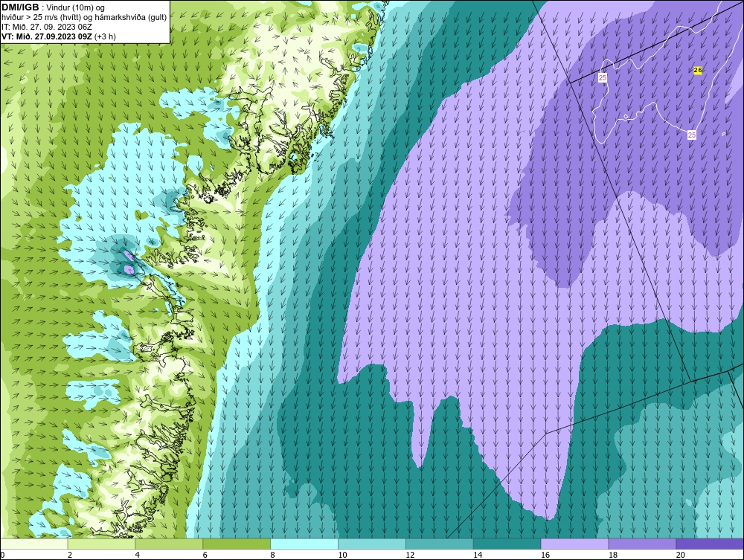Screen dimensions: 744x560
Task: Click the IT initial time line
Action: [47, 27]
